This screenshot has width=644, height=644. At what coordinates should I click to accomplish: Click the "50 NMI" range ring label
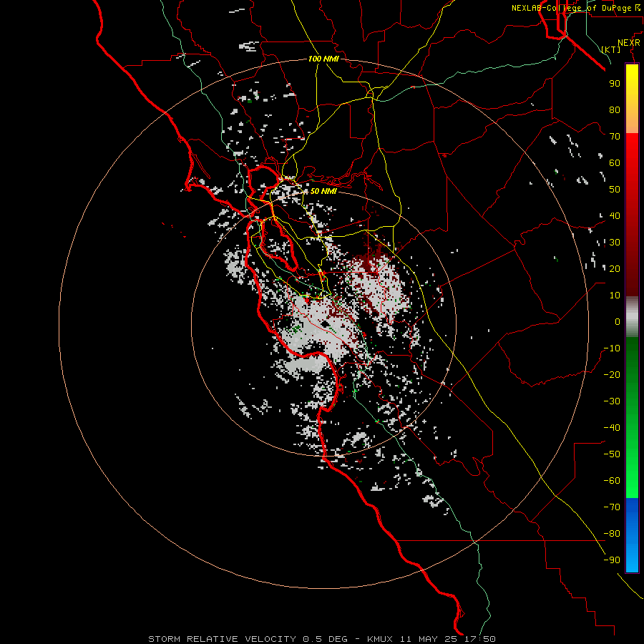click(x=323, y=191)
